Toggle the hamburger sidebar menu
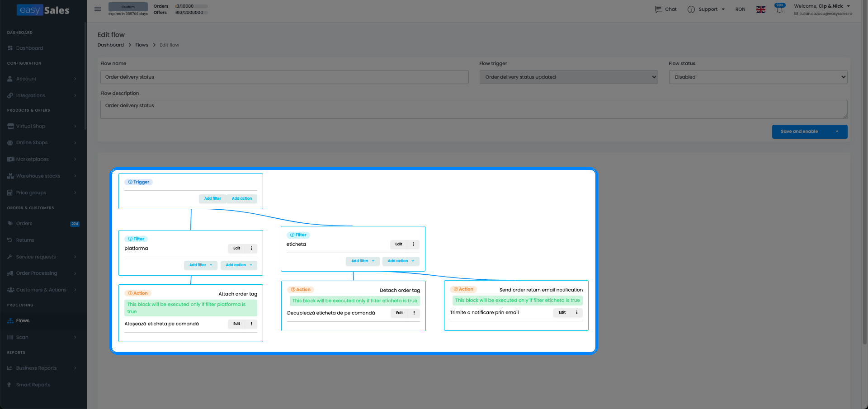The height and width of the screenshot is (409, 868). click(98, 9)
